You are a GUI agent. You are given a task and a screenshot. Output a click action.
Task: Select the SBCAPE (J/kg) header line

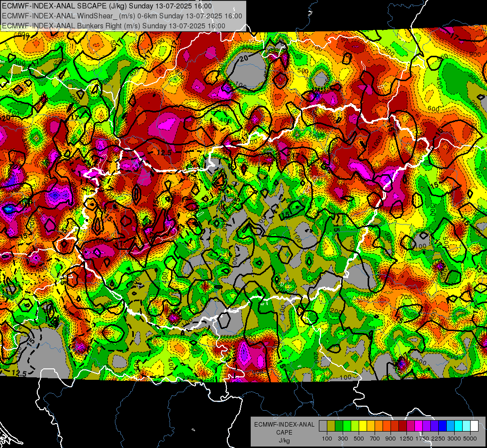[107, 6]
